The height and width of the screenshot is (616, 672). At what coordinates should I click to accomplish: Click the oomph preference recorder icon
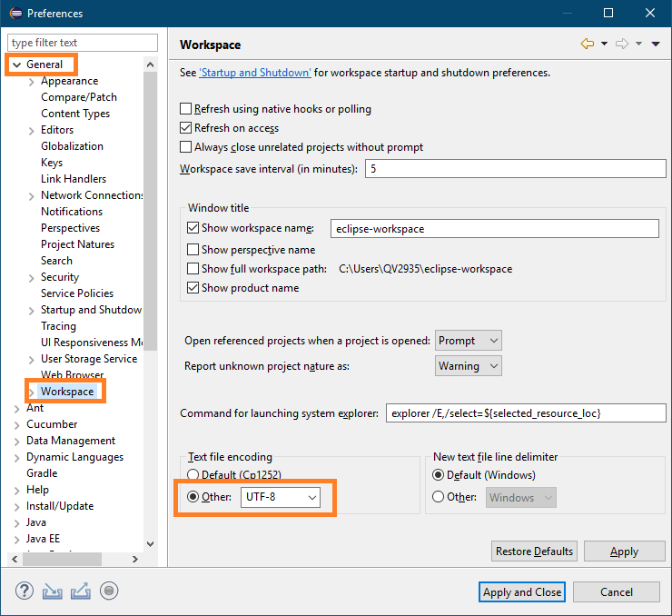pyautogui.click(x=109, y=591)
